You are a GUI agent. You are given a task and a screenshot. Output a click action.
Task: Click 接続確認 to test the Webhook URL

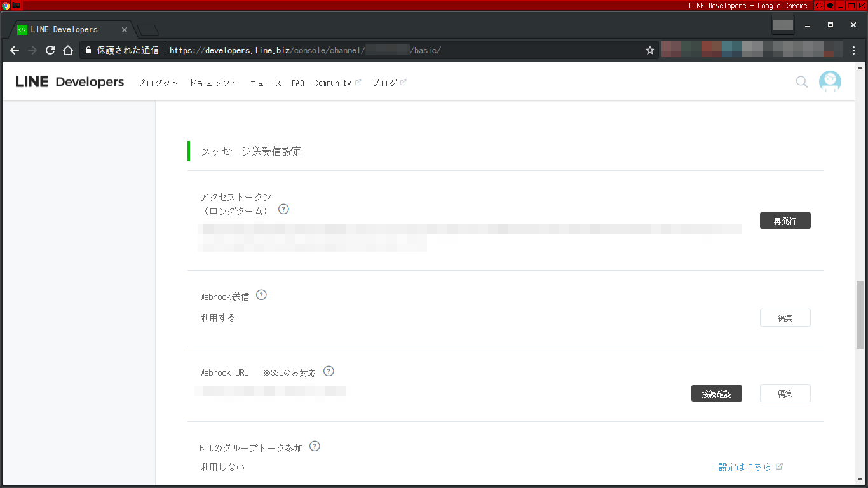(717, 393)
